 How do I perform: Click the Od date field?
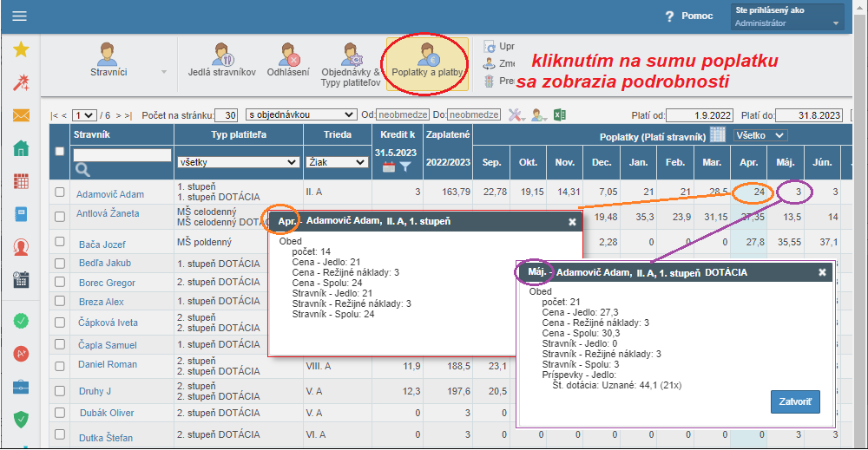tap(403, 115)
